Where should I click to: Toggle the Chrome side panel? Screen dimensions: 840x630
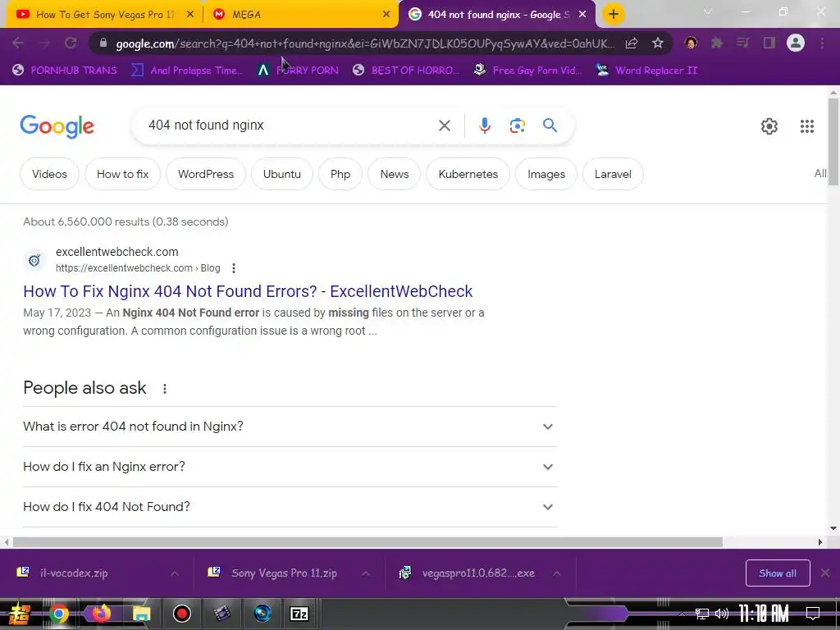pyautogui.click(x=769, y=43)
